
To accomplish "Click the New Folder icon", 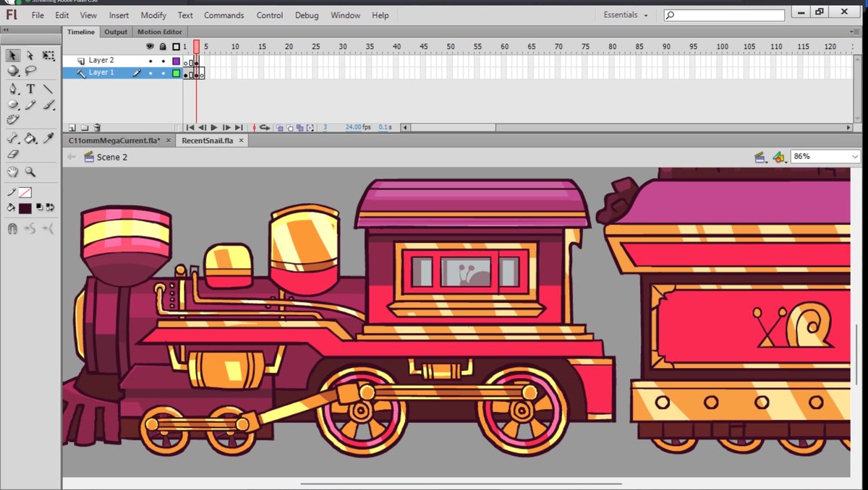I will 84,127.
